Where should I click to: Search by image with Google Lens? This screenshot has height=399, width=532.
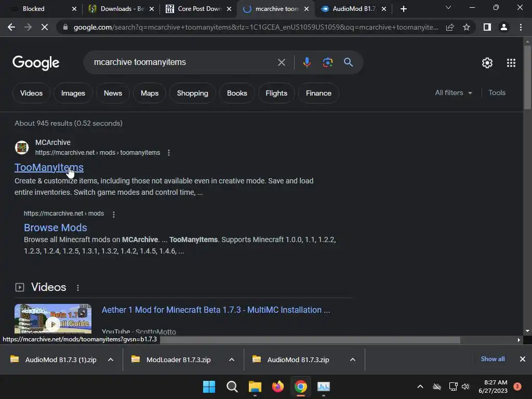point(327,62)
